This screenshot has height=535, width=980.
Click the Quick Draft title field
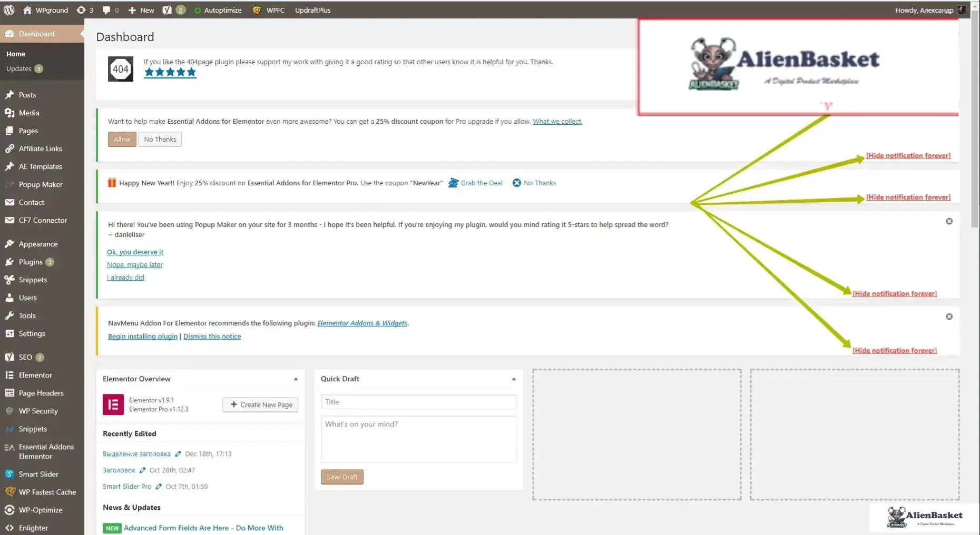pyautogui.click(x=418, y=402)
